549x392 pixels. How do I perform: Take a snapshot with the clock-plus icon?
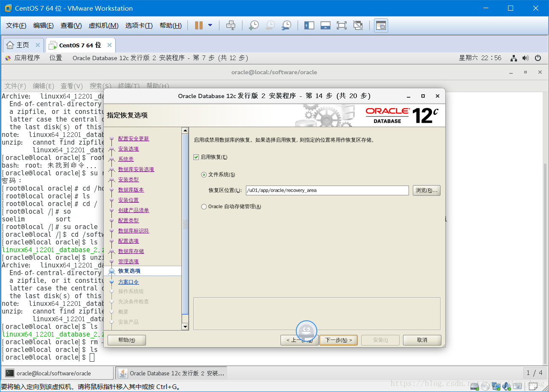tap(254, 26)
